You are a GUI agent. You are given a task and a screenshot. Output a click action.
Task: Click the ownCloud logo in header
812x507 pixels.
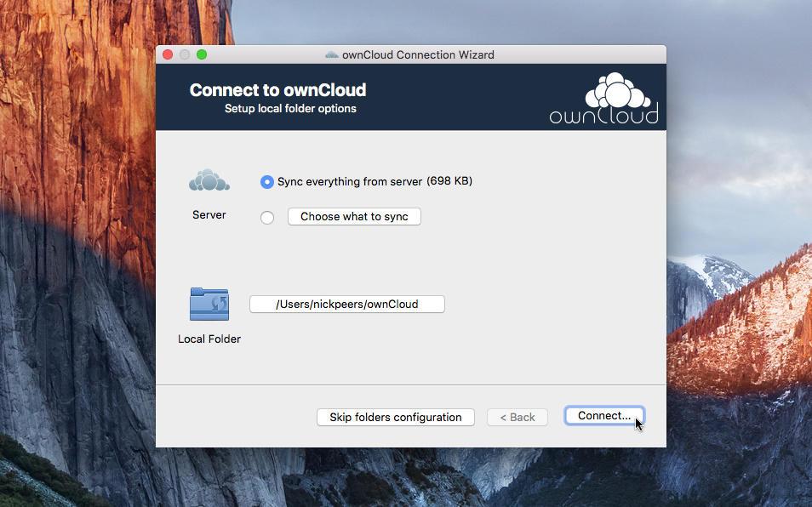click(603, 99)
